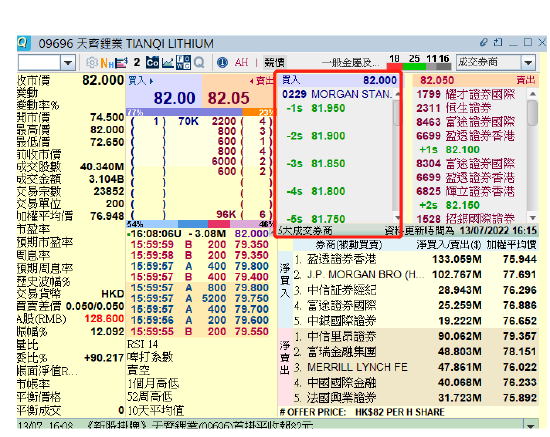Image resolution: width=550 pixels, height=437 pixels.
Task: Open the Co company info icon
Action: pos(152,62)
